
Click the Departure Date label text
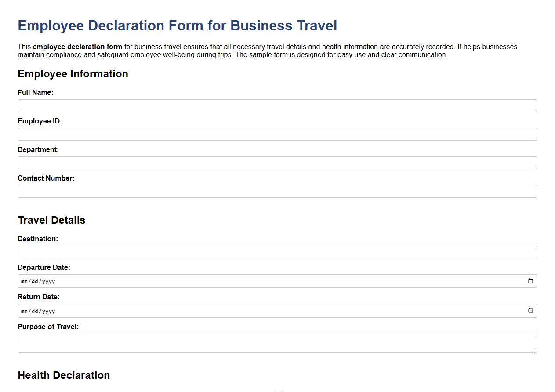44,267
